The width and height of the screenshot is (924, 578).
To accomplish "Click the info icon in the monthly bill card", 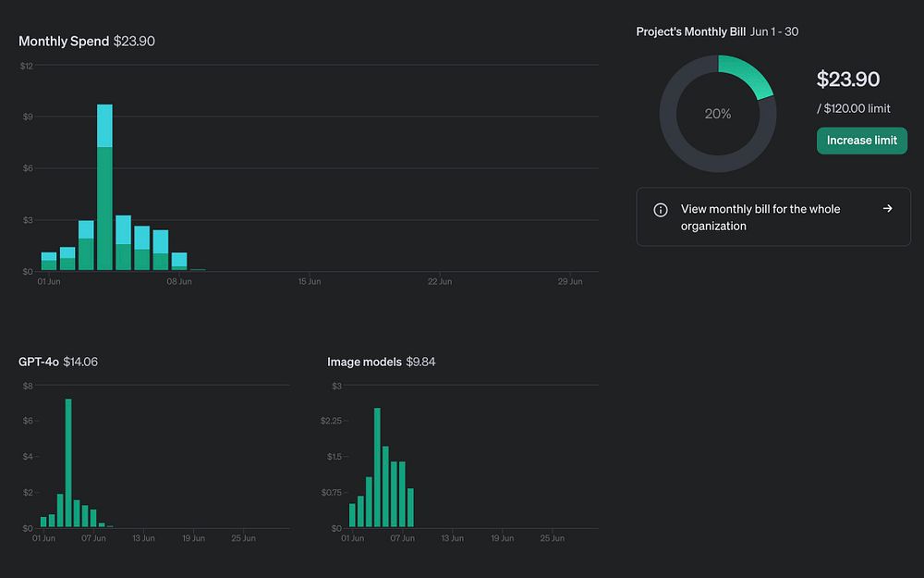I will pyautogui.click(x=660, y=210).
